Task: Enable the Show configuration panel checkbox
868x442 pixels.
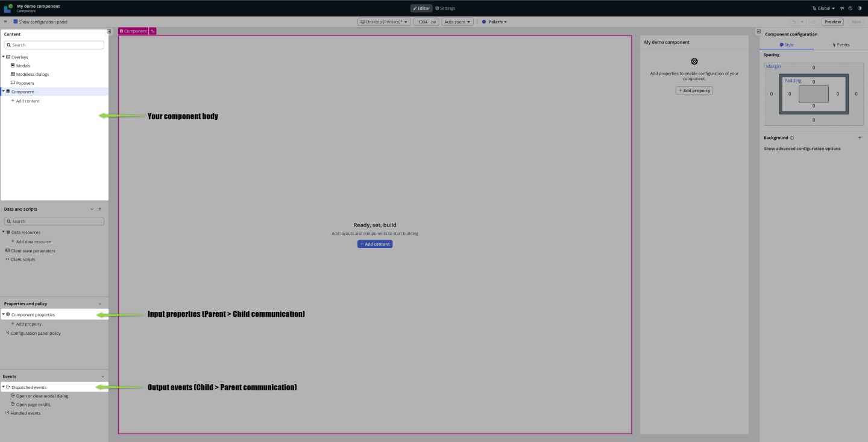Action: (15, 21)
